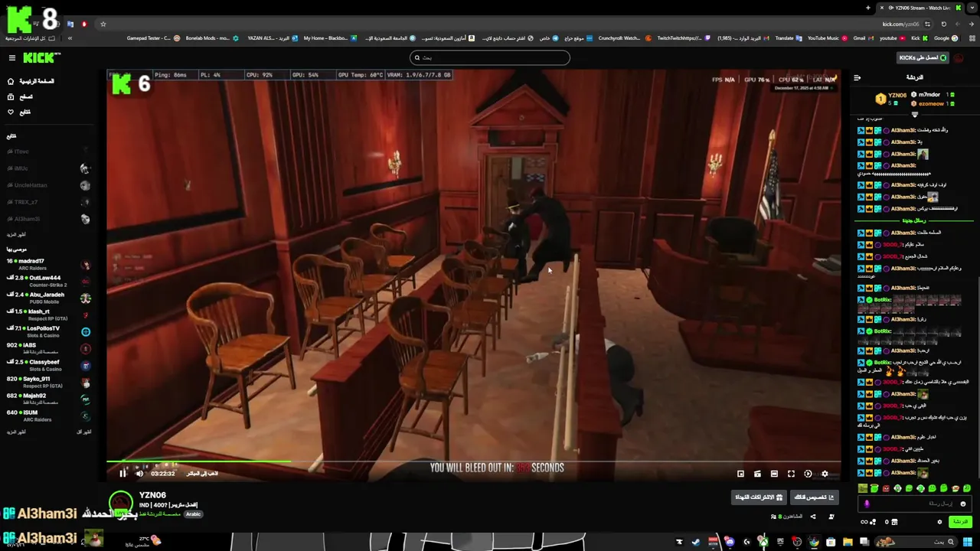The height and width of the screenshot is (551, 980).
Task: Open the Kick bookmark in bookmarks bar
Action: point(919,38)
